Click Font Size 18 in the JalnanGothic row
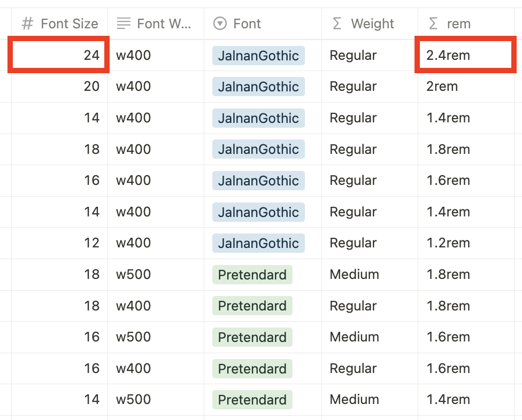This screenshot has width=522, height=420. pyautogui.click(x=59, y=149)
